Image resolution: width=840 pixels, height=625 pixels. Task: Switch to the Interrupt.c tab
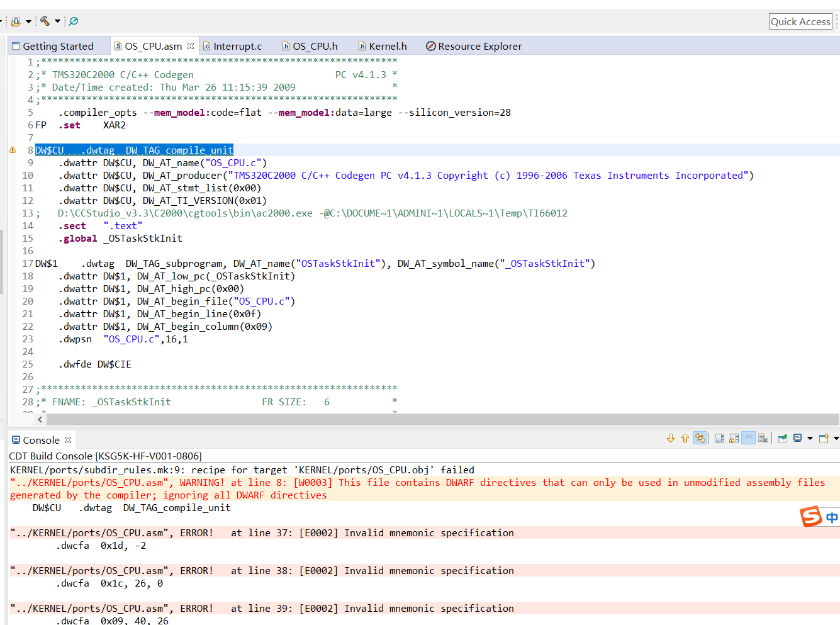click(x=237, y=47)
